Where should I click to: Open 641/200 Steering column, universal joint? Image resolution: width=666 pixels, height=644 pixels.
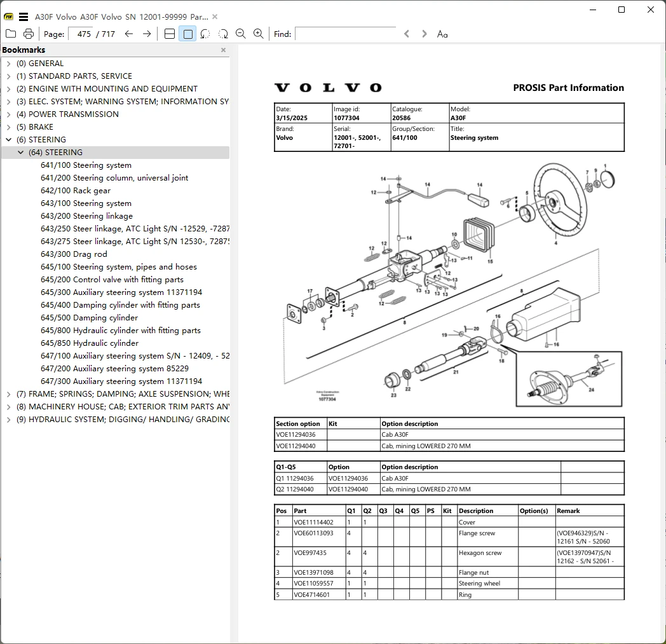coord(114,178)
